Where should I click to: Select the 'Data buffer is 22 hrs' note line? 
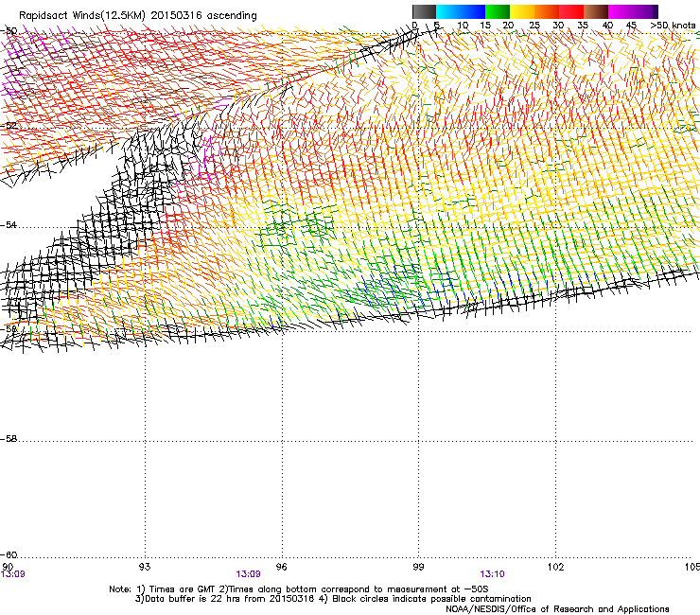[x=333, y=599]
